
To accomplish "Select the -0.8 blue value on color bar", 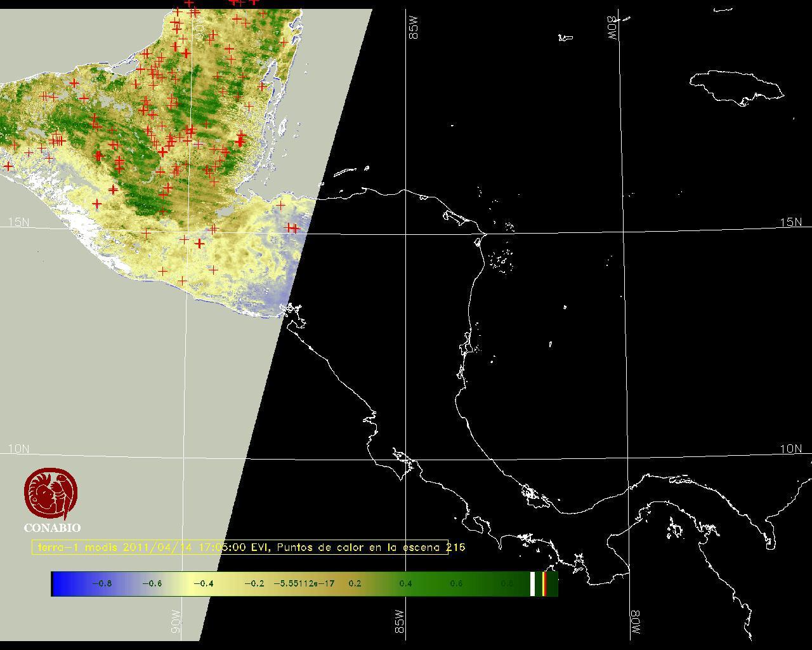I will [101, 583].
